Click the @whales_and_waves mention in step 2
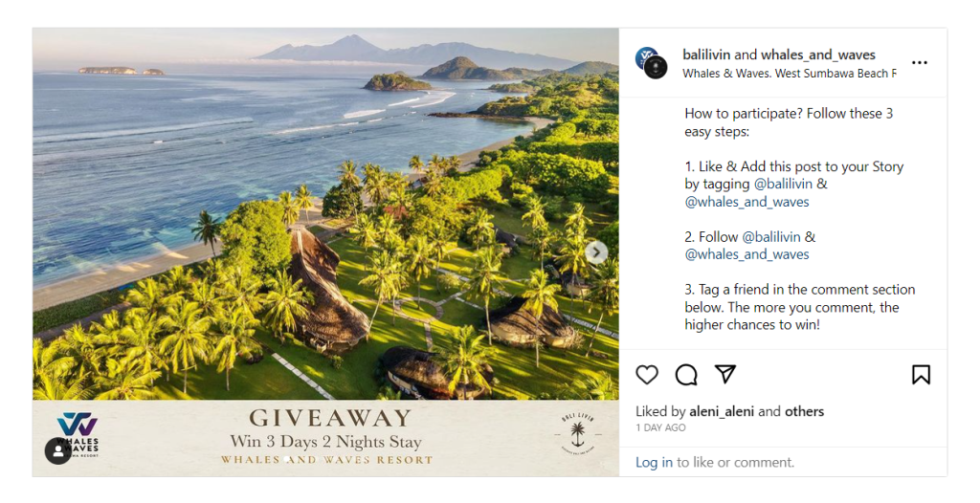Viewport: 980px width, 503px height. click(746, 254)
